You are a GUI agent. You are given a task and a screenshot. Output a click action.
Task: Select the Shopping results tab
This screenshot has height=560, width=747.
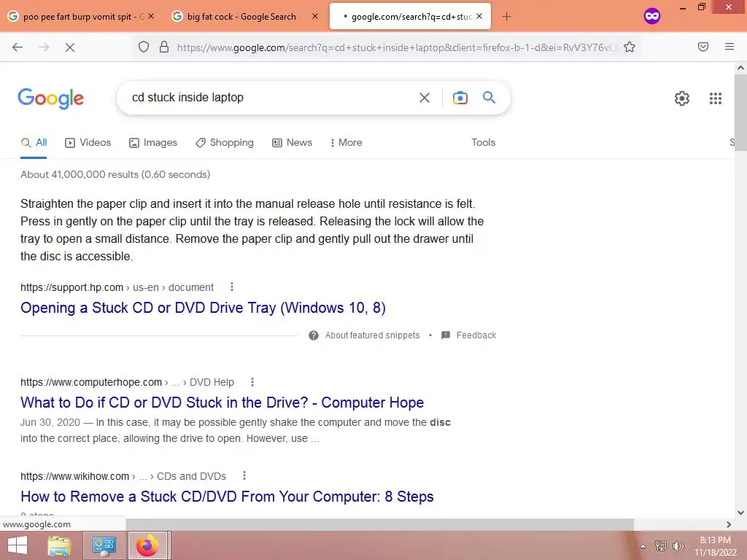[225, 142]
